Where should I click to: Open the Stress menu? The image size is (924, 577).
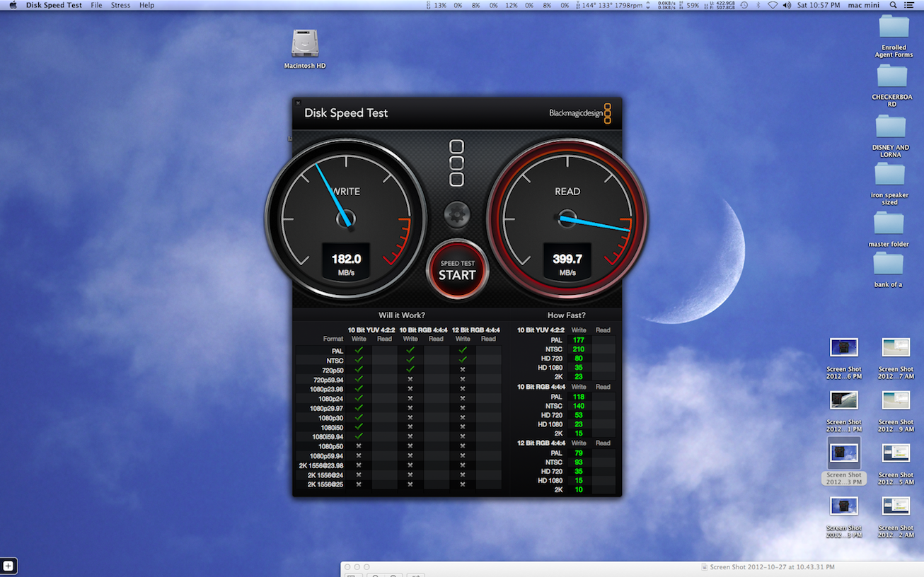(120, 5)
